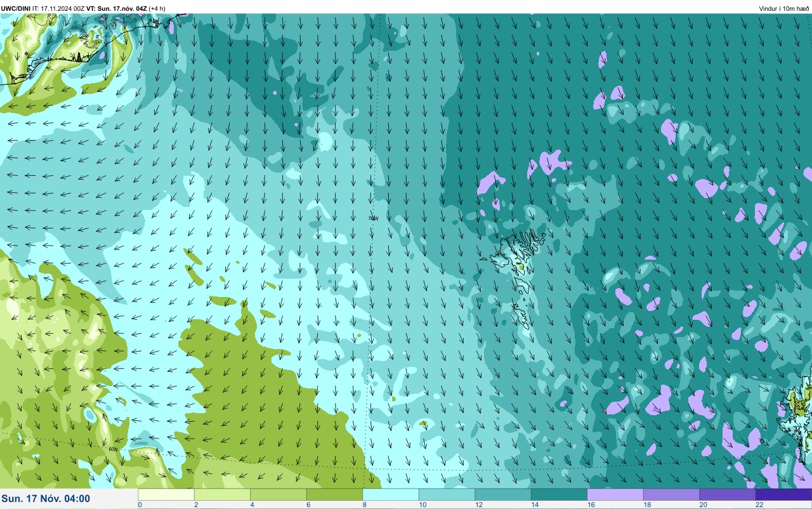Image resolution: width=812 pixels, height=509 pixels.
Task: Click the 'UWC/DINI' model label in header
Action: 15,8
